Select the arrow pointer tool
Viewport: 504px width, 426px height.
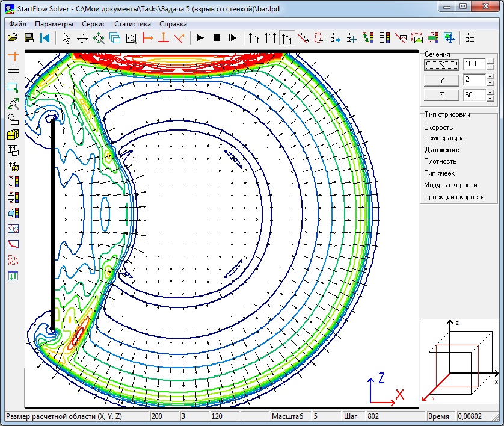coord(66,39)
